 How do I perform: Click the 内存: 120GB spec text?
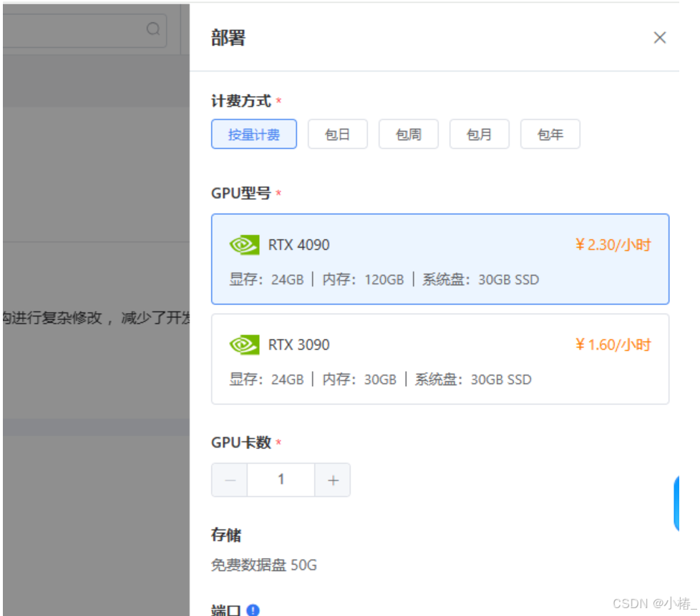pos(363,279)
